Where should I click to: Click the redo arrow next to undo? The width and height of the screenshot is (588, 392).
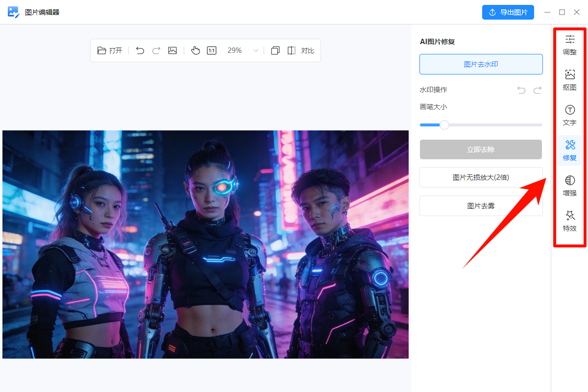point(156,50)
